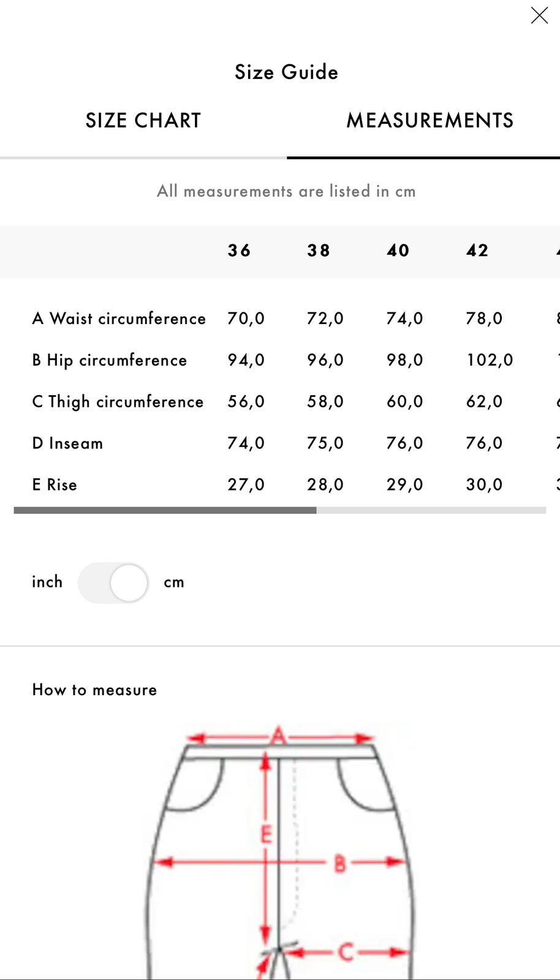
Task: Click the B Hip circumference row label
Action: click(x=109, y=360)
